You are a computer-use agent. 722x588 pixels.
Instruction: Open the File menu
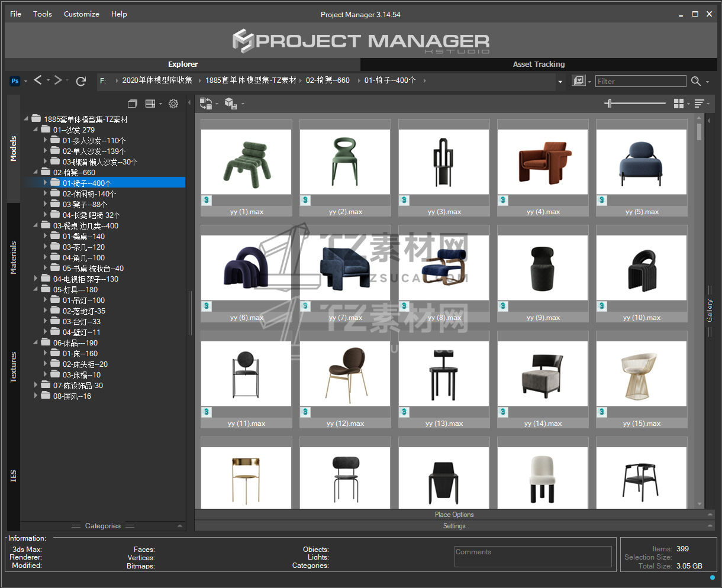tap(16, 14)
